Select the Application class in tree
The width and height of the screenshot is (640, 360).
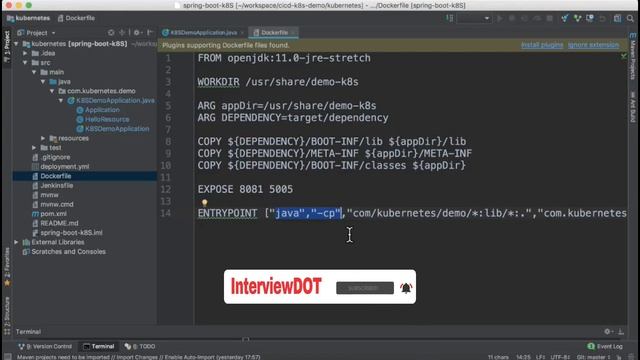98,110
